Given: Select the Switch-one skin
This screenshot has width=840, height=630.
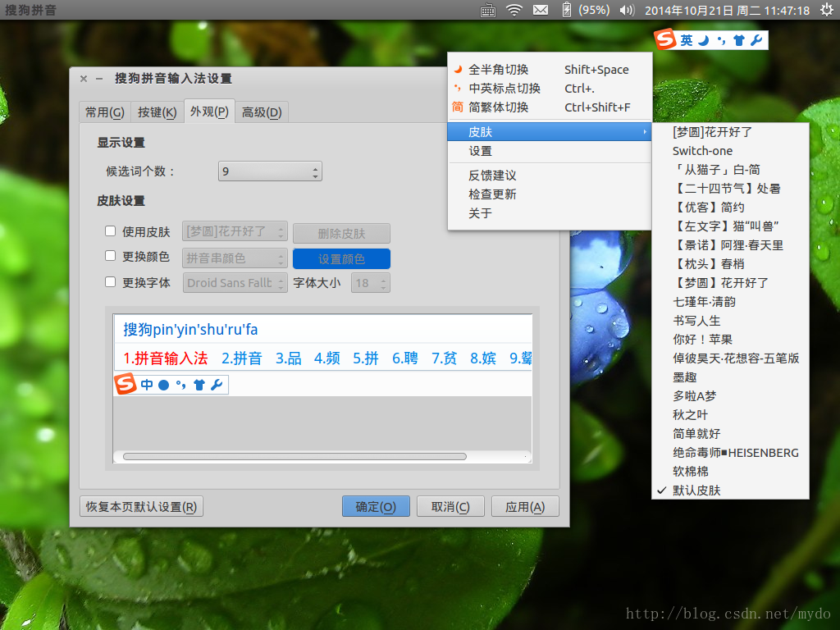Looking at the screenshot, I should point(730,151).
